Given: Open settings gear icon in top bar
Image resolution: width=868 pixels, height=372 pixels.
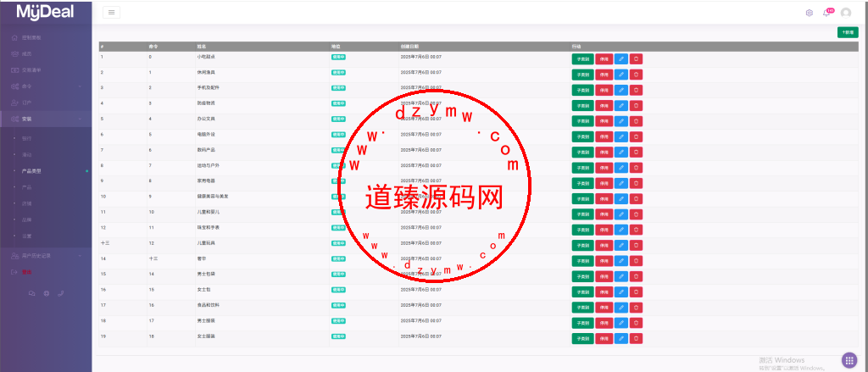Looking at the screenshot, I should 810,13.
